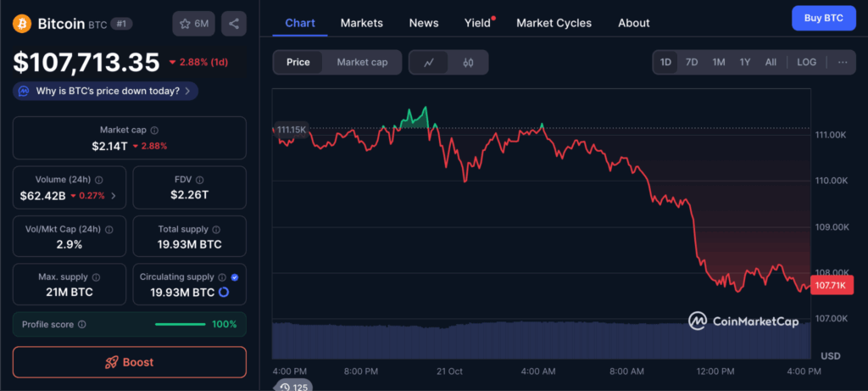868x391 pixels.
Task: Select the line chart type icon
Action: 430,62
